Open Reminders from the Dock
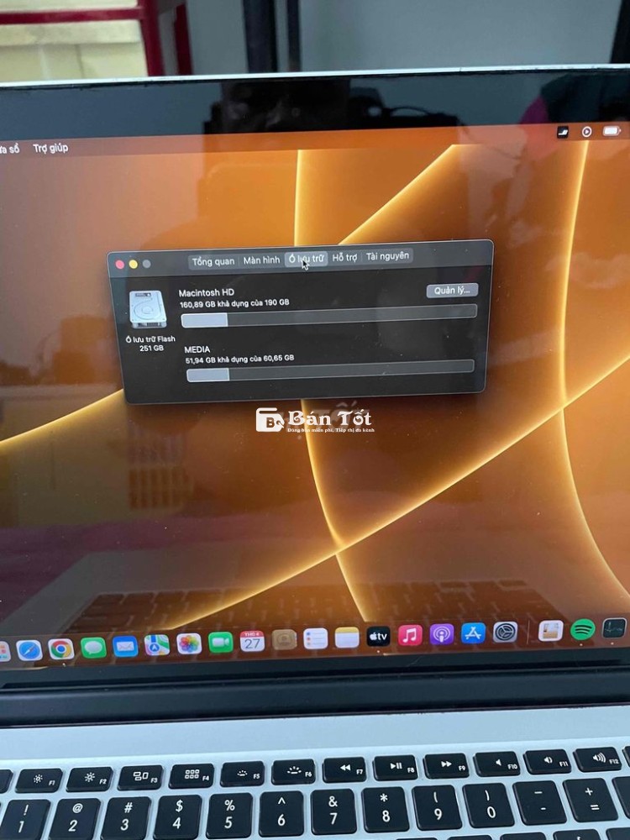The image size is (630, 840). (316, 638)
